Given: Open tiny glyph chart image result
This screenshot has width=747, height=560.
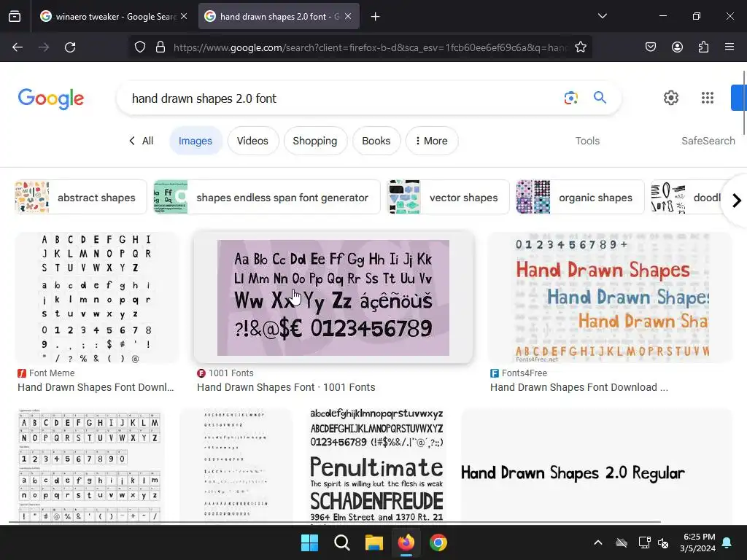Looking at the screenshot, I should 236,465.
